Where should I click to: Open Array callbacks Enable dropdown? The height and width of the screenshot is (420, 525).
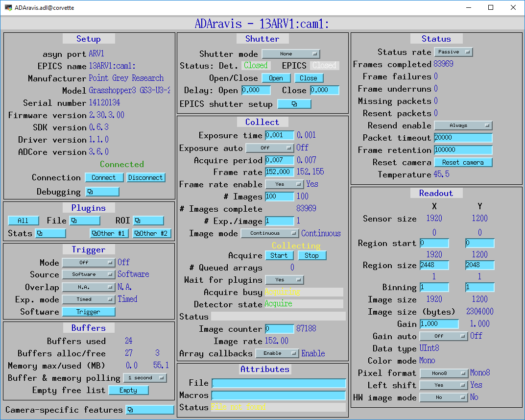(277, 353)
